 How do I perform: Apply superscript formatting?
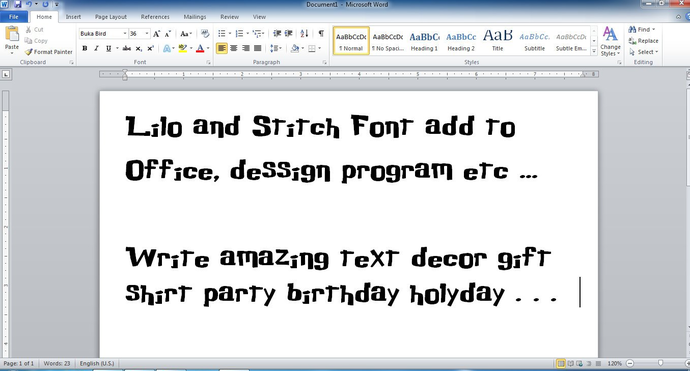[150, 48]
